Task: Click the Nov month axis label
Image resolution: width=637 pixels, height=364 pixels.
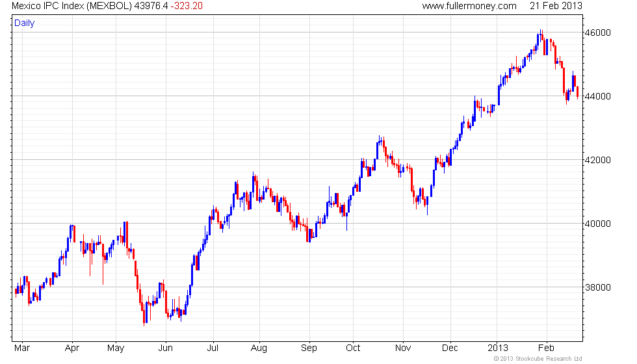Action: tap(403, 348)
